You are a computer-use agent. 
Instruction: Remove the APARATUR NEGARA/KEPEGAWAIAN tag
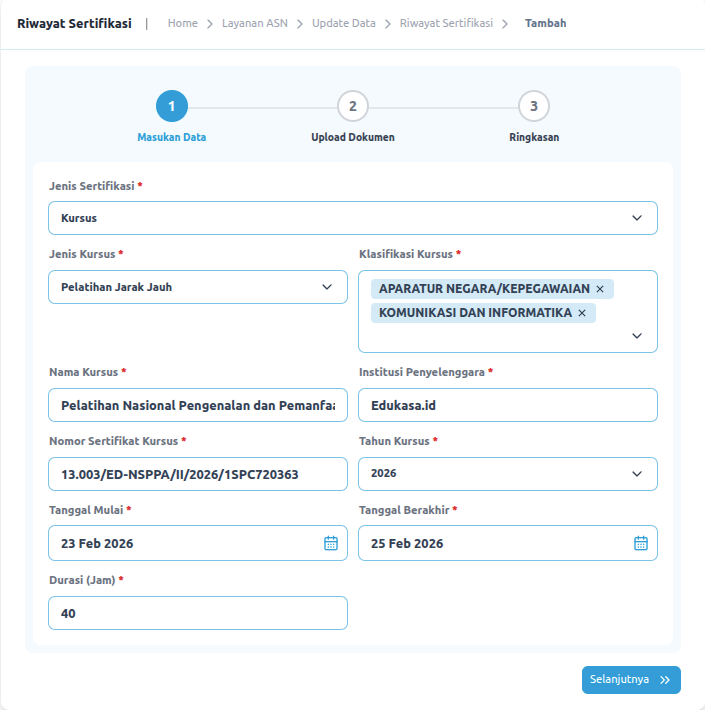600,289
